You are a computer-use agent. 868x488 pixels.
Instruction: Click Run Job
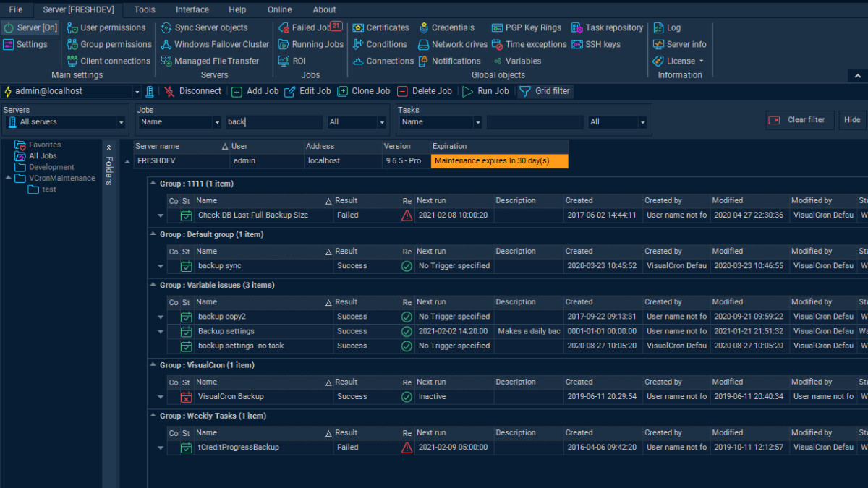click(486, 91)
